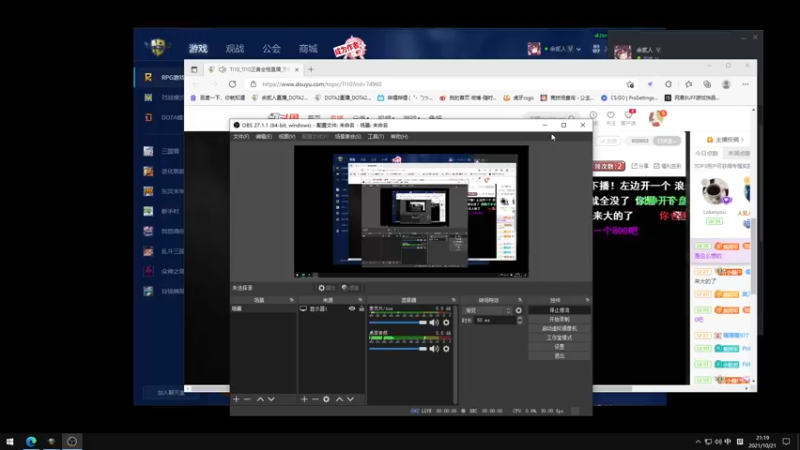Move scene down in OBS scenes list
The width and height of the screenshot is (800, 450).
coord(271,399)
